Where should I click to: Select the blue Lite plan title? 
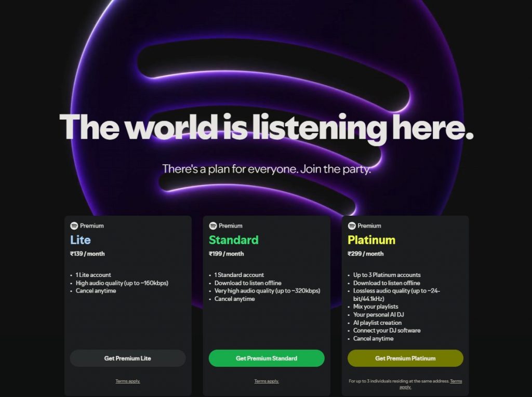pyautogui.click(x=81, y=240)
